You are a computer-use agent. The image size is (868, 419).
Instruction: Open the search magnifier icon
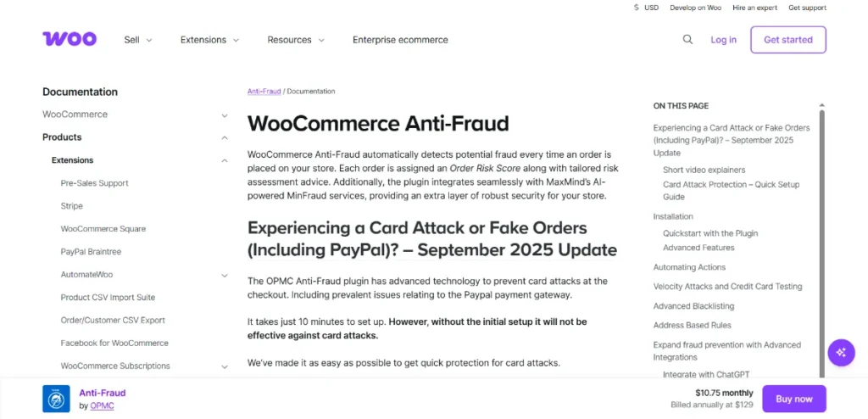[x=687, y=40]
